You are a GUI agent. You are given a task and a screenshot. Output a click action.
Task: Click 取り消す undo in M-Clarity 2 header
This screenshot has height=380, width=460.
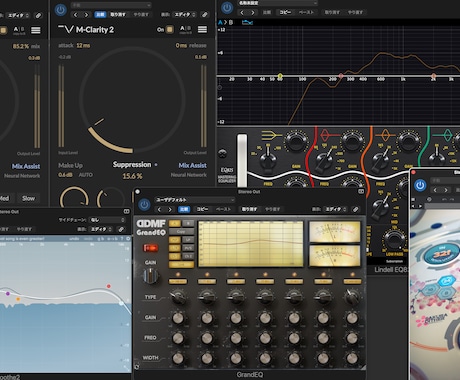coord(118,15)
